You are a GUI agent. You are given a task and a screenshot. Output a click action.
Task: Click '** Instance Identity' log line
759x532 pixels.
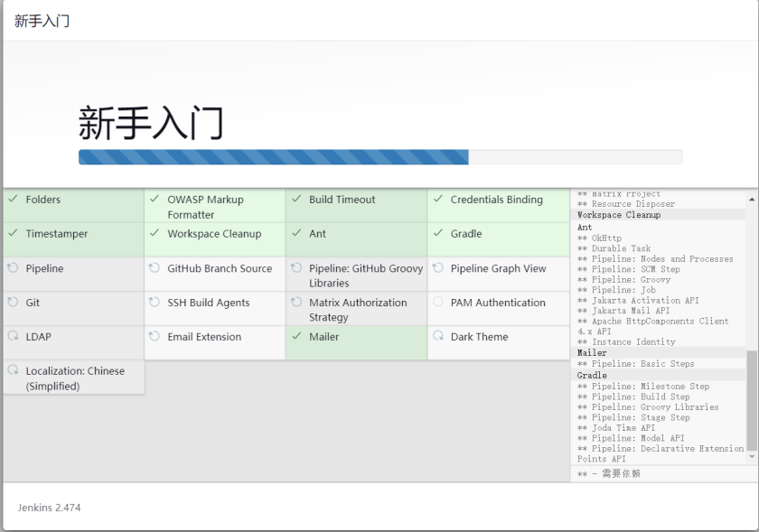[626, 341]
